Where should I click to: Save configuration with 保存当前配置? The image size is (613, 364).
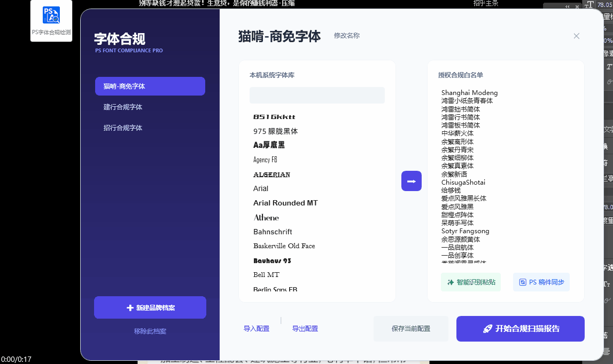[x=410, y=329]
